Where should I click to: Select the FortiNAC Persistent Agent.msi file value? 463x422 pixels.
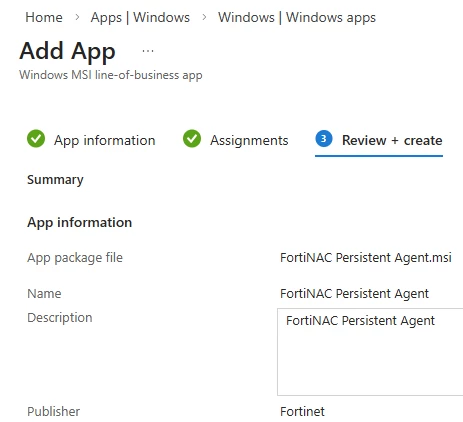pos(366,258)
